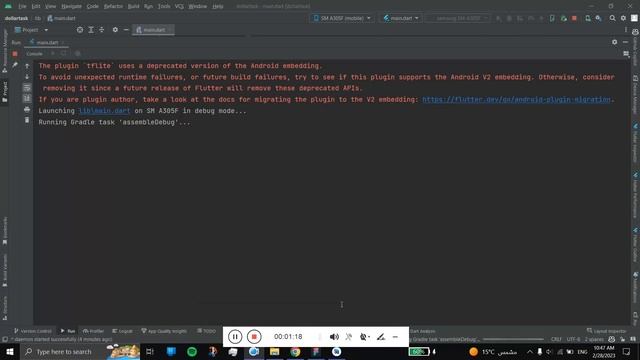The width and height of the screenshot is (640, 360).
Task: Pin the Run tab
Action: pyautogui.click(x=15, y=65)
